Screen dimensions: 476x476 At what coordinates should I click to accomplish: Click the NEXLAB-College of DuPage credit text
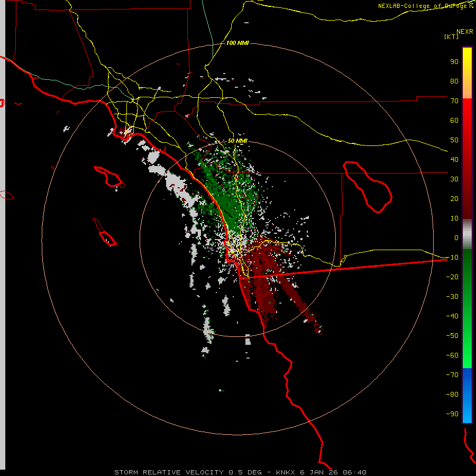tap(425, 6)
